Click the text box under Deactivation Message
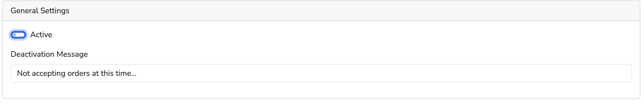Viewport: 644px width, 104px height. click(x=321, y=73)
